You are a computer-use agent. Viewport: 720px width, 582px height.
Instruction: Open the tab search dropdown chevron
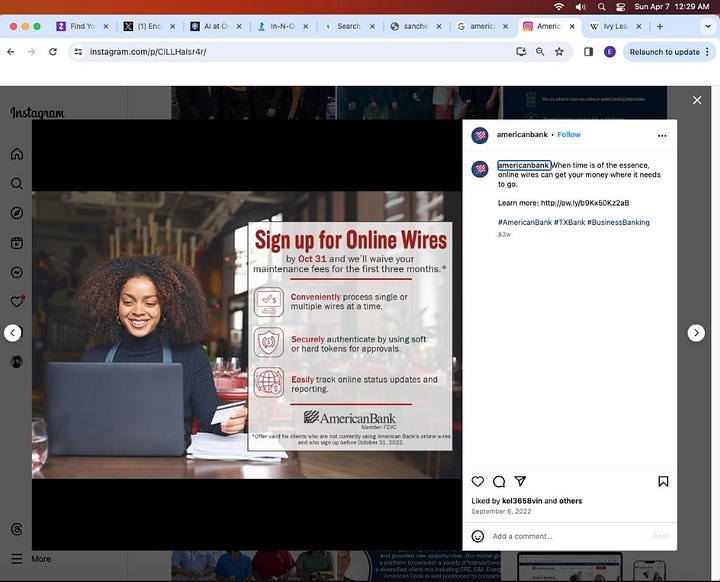708,26
